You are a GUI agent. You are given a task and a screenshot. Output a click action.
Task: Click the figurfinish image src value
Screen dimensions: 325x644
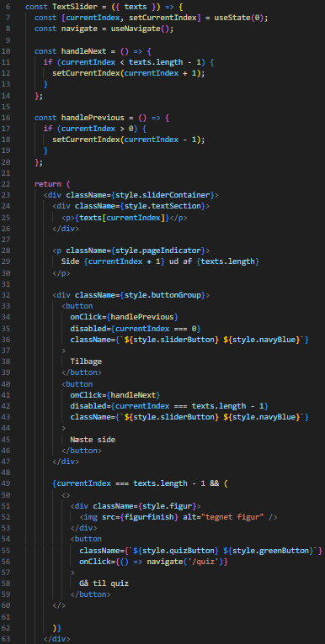tap(147, 518)
